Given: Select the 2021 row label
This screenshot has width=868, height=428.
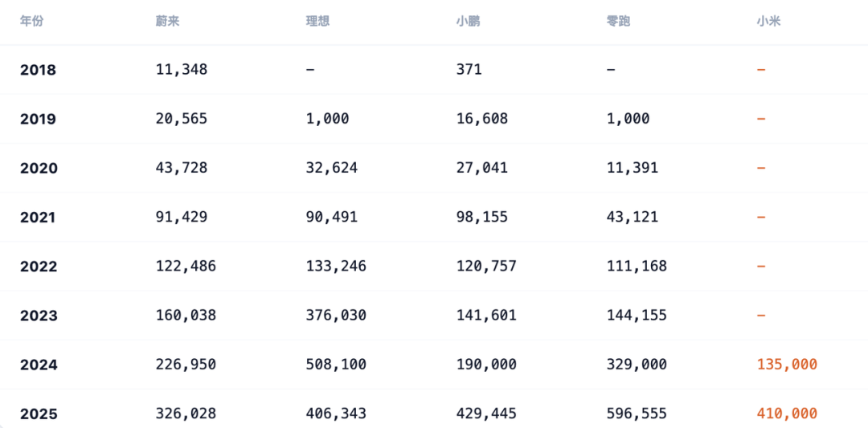Looking at the screenshot, I should pos(38,217).
